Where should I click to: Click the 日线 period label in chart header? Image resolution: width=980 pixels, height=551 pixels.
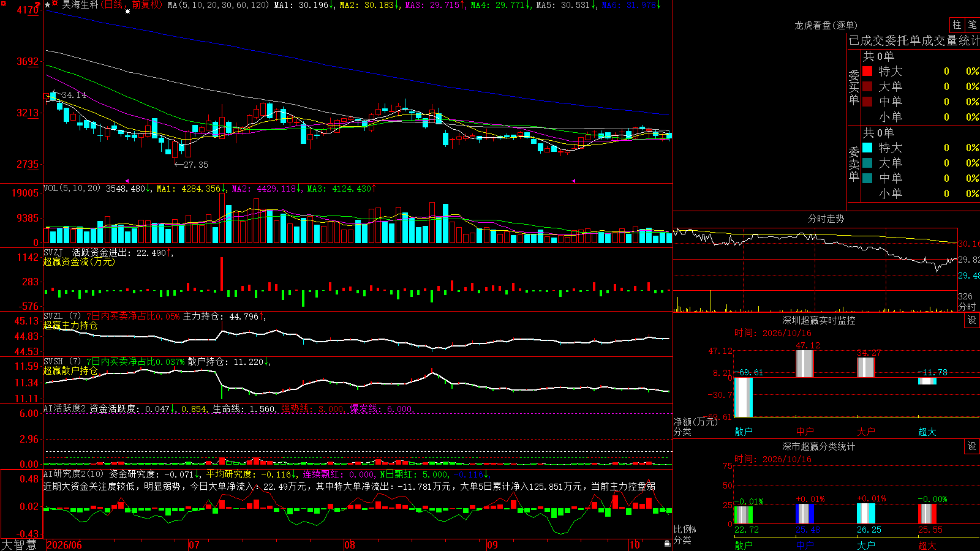click(114, 5)
